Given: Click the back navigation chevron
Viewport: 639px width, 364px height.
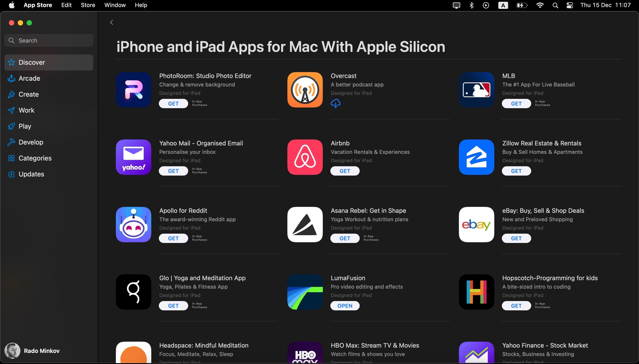Looking at the screenshot, I should point(111,22).
